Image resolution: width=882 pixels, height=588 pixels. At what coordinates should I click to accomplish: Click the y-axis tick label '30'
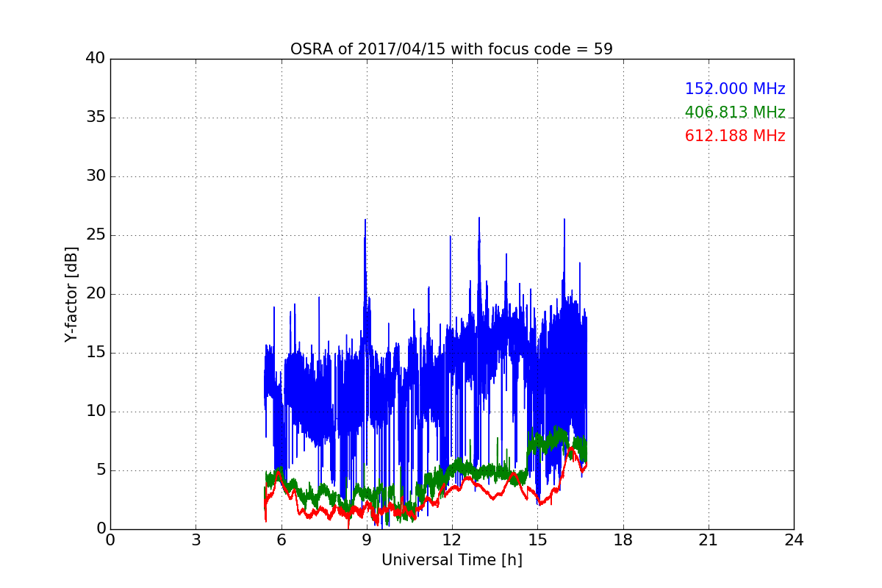(x=96, y=176)
